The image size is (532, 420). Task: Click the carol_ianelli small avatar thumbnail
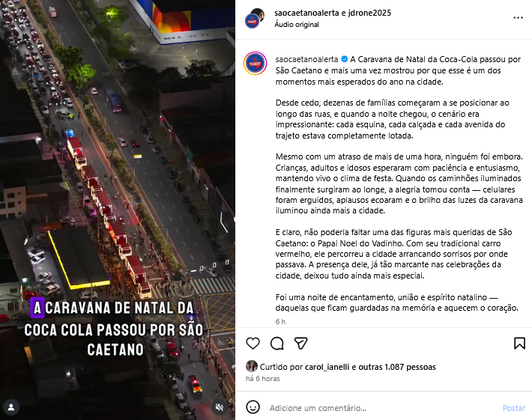[252, 366]
